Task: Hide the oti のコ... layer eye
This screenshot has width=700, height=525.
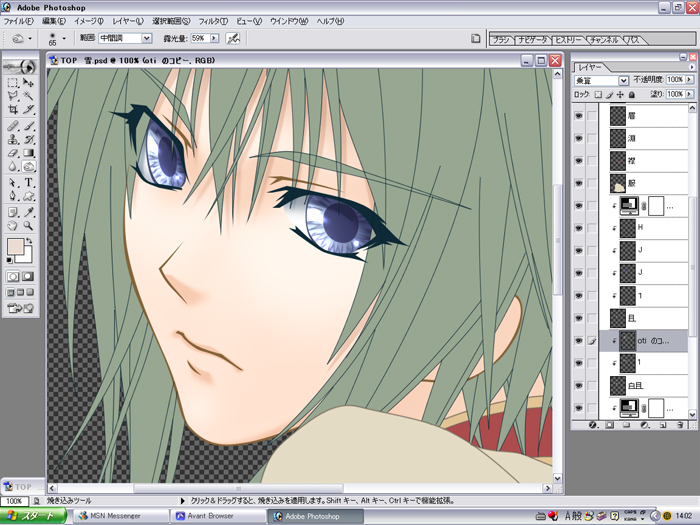Action: click(x=579, y=341)
